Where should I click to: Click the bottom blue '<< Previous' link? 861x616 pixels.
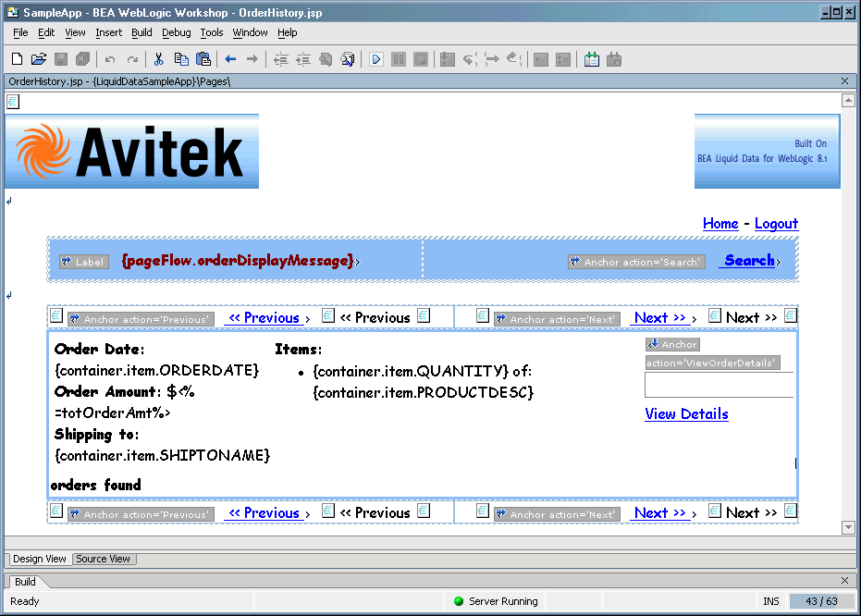tap(264, 513)
